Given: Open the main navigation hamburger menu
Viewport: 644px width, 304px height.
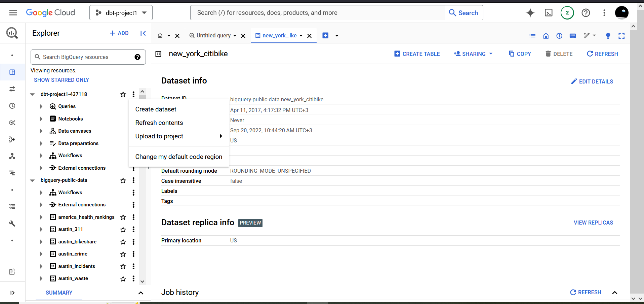Looking at the screenshot, I should coord(13,13).
